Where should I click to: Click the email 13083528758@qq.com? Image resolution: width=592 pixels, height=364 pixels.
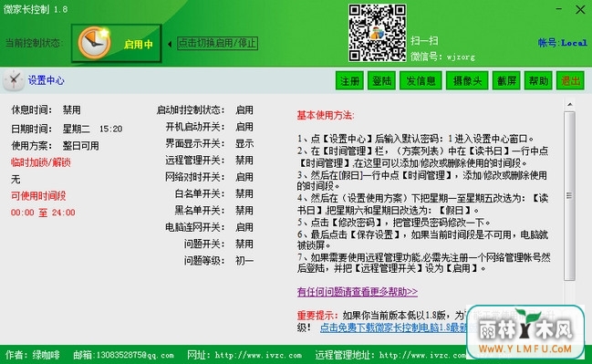135,355
